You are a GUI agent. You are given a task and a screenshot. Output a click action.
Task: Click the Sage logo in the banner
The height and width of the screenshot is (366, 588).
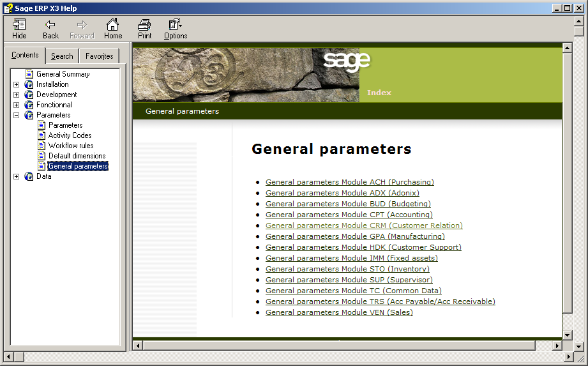tap(346, 61)
